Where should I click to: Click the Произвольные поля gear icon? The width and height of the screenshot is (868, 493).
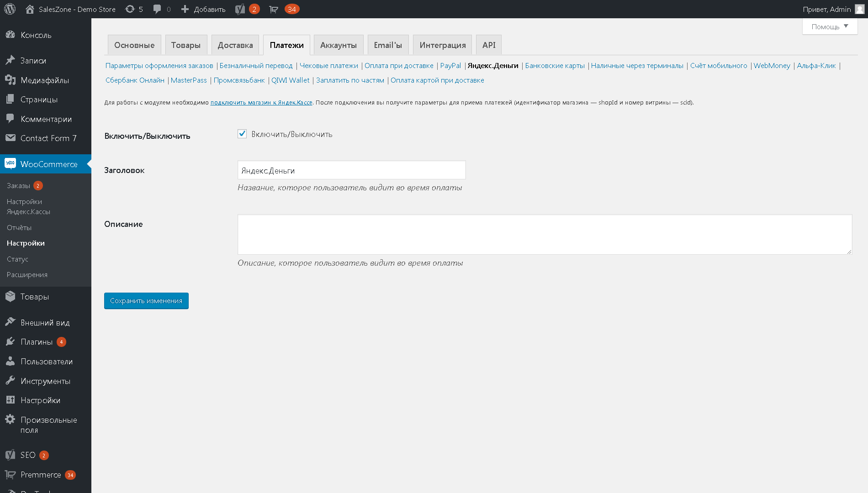click(x=11, y=420)
